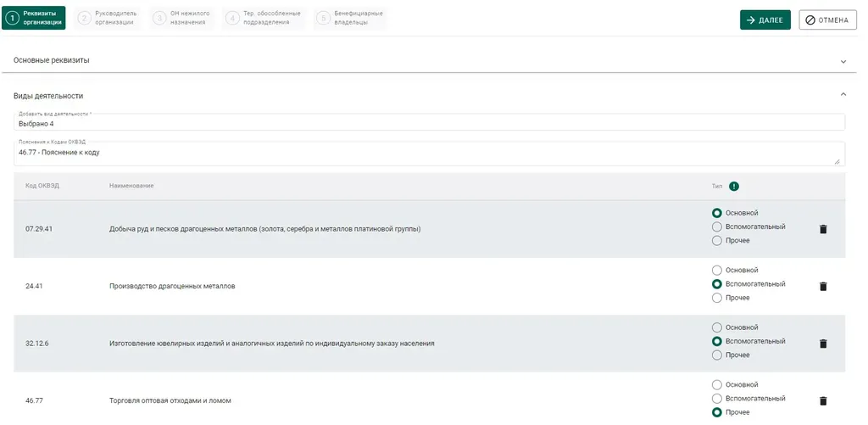Click step 3 circle ОН нежилого назначения
Viewport: 868px width, 425px height.
pos(160,18)
